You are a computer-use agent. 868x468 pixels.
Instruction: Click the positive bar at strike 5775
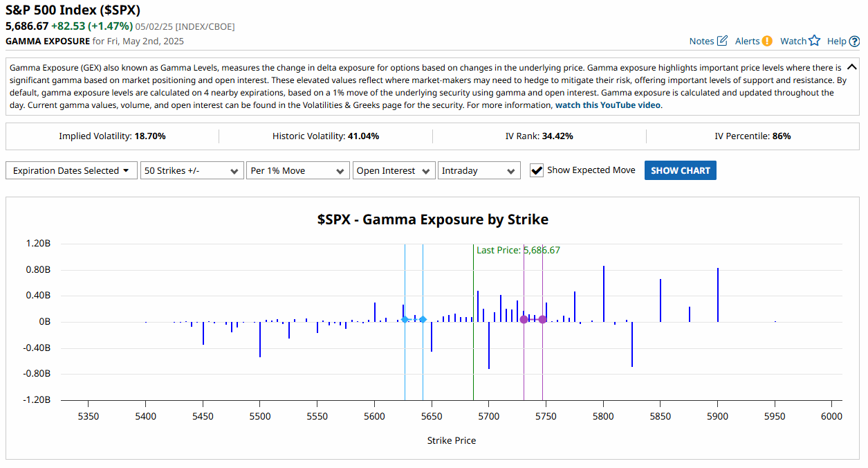point(575,307)
